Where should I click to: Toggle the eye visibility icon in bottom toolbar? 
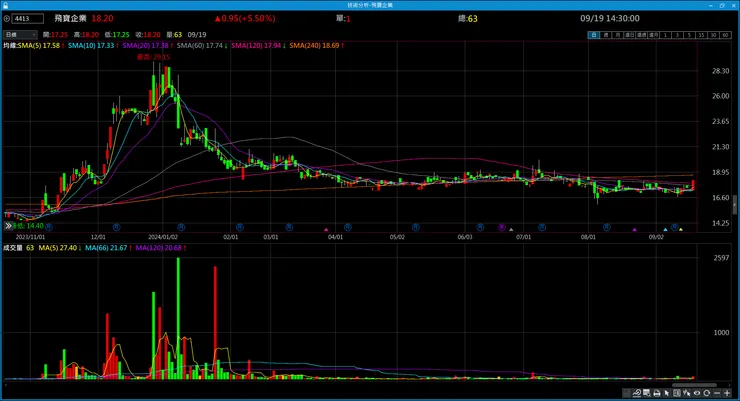(x=697, y=393)
